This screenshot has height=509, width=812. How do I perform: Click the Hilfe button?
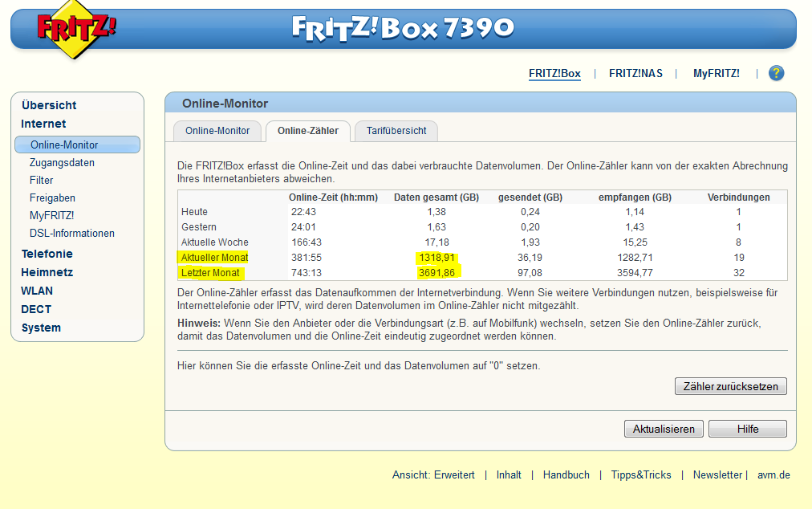[748, 429]
